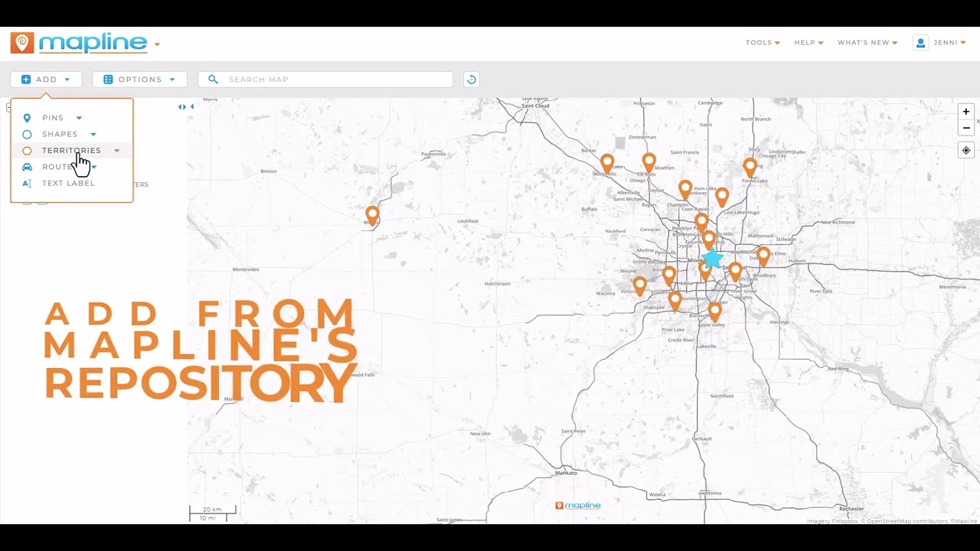
Task: Expand the Shapes submenu arrow
Action: click(93, 135)
